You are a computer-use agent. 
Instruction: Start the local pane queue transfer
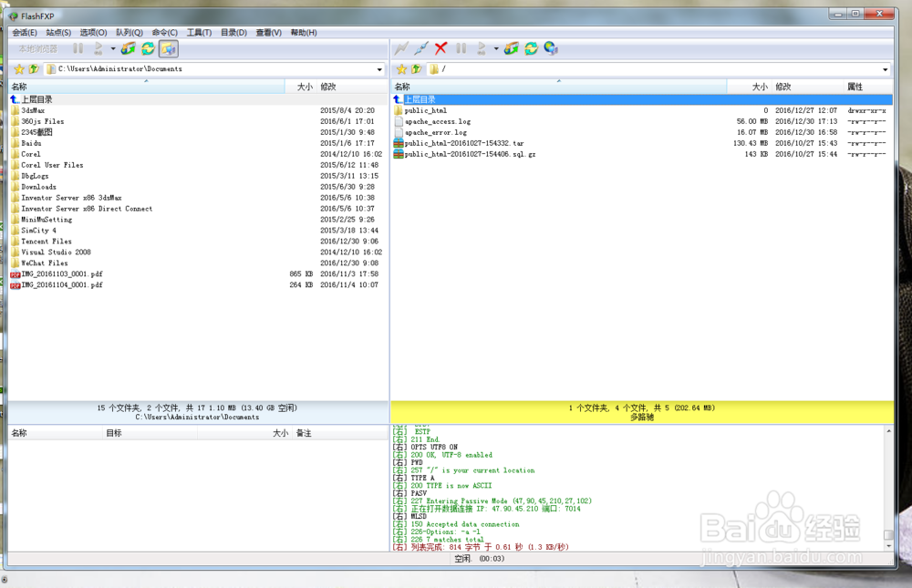coord(98,49)
